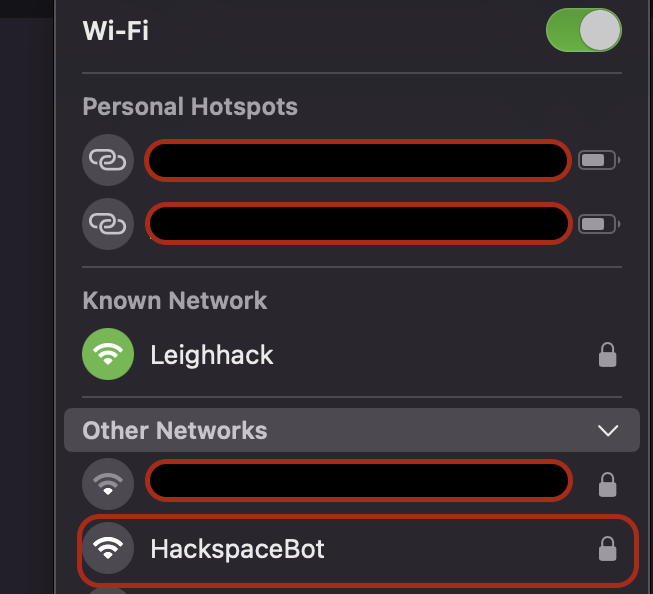Select the second redacted personal hotspot name
This screenshot has height=594, width=653.
(358, 223)
